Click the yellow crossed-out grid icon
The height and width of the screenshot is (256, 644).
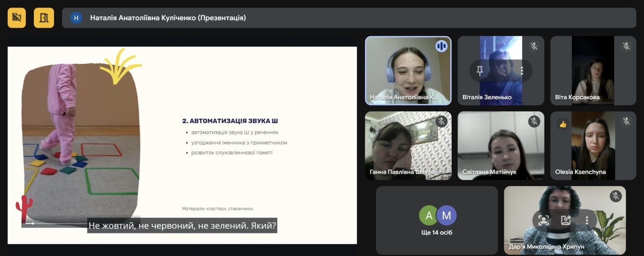click(17, 17)
